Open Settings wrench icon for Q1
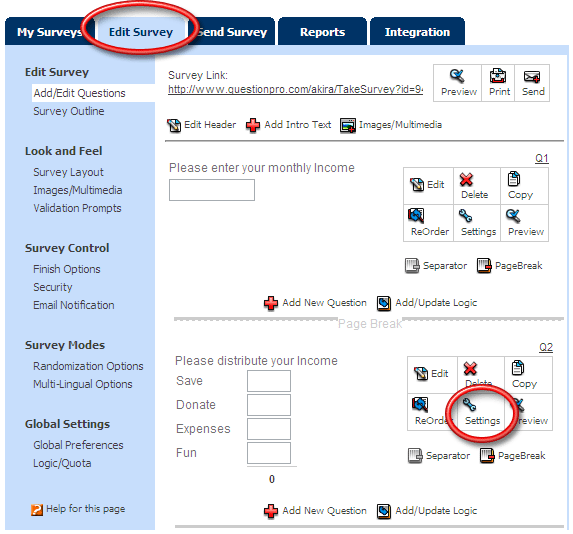The height and width of the screenshot is (534, 573). point(465,216)
